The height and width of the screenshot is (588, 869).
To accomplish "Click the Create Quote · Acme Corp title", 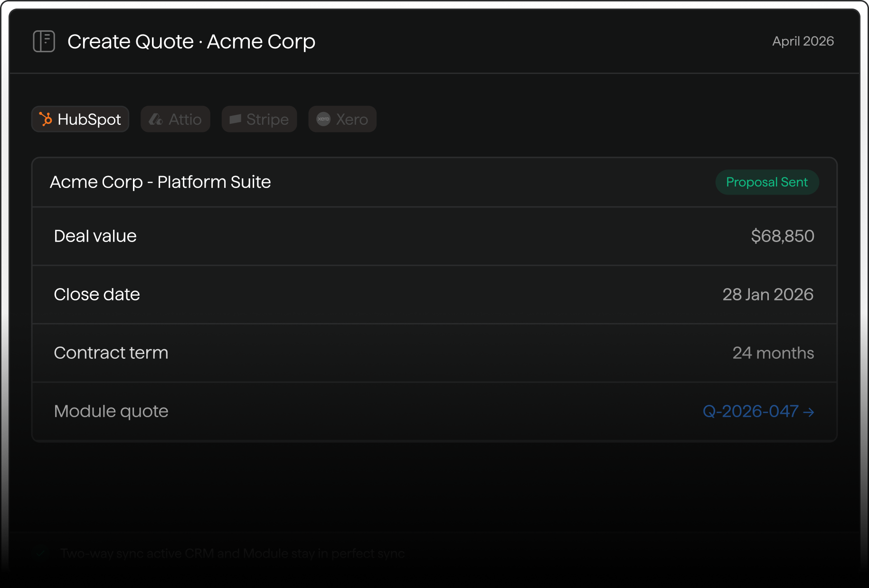I will (x=191, y=41).
